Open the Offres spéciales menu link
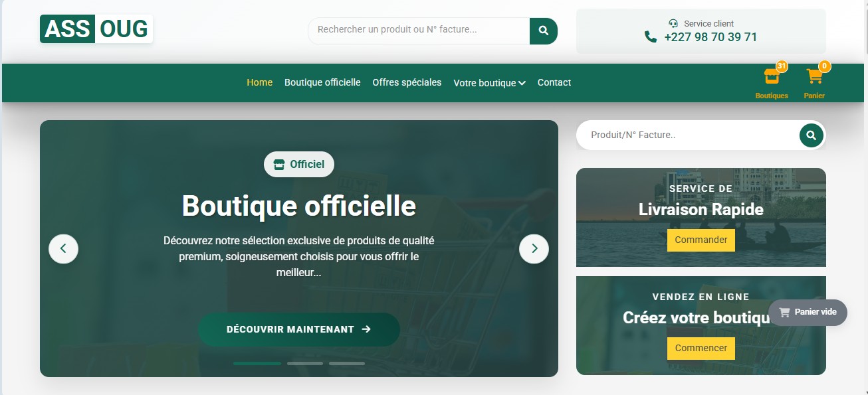Screen dimensions: 868x395 [x=407, y=82]
